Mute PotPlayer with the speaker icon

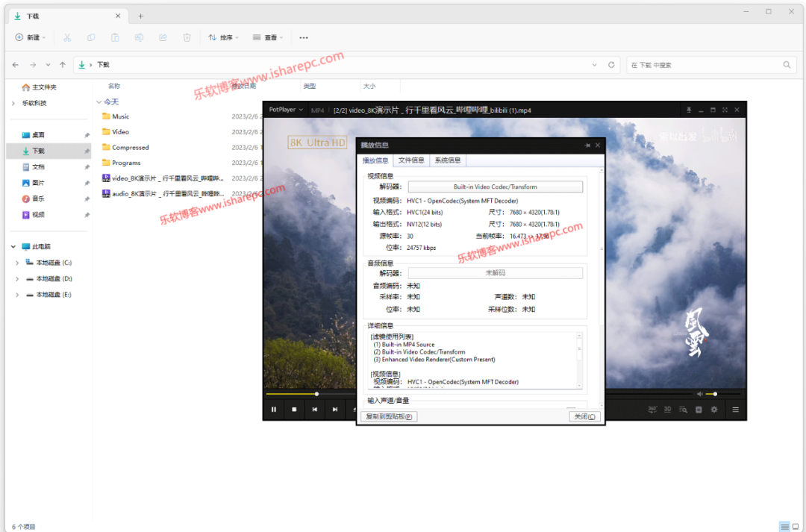click(699, 394)
